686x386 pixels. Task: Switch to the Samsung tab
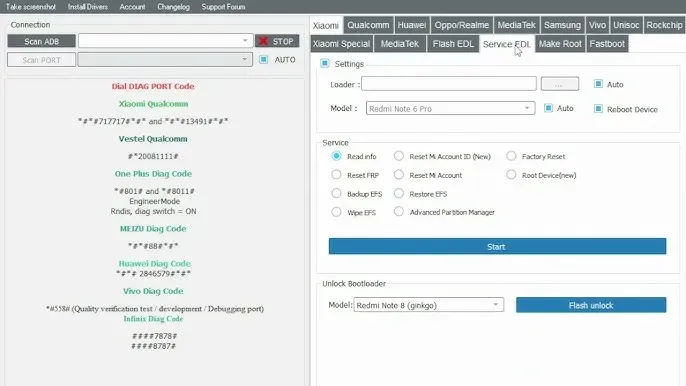click(x=562, y=25)
